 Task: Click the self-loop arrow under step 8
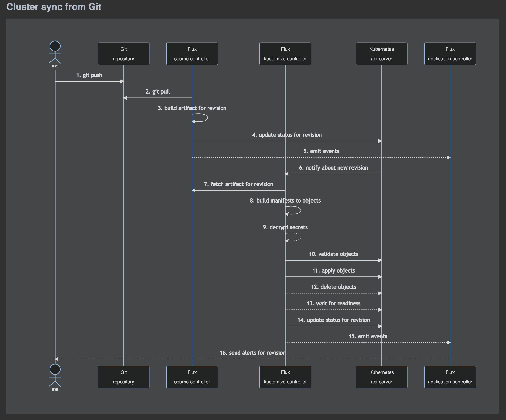pos(293,210)
